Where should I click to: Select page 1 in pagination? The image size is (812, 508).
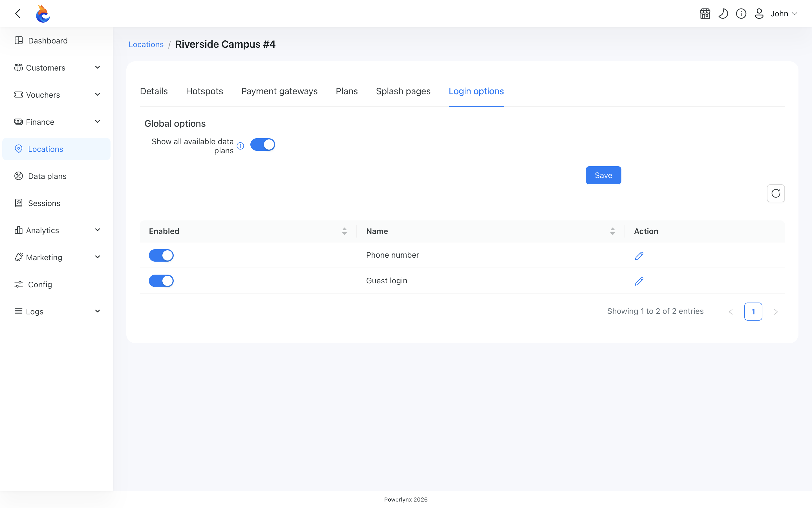(x=753, y=312)
